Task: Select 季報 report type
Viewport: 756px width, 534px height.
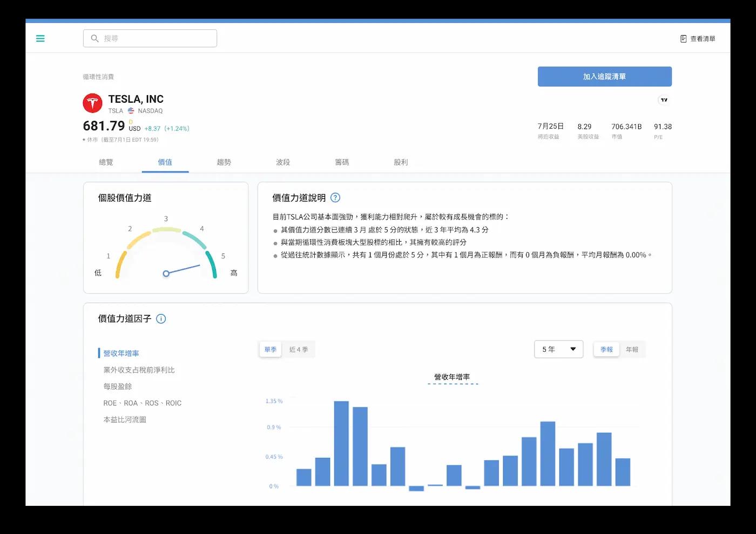Action: [606, 350]
